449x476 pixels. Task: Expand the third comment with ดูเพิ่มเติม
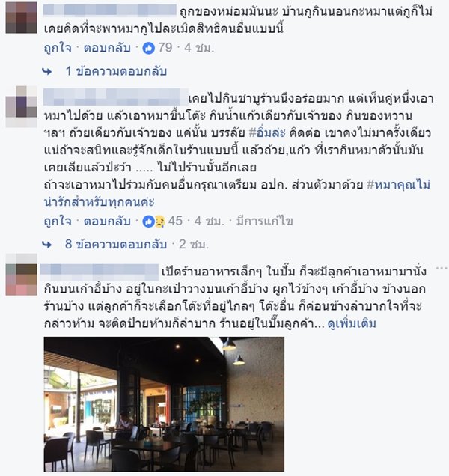click(352, 323)
